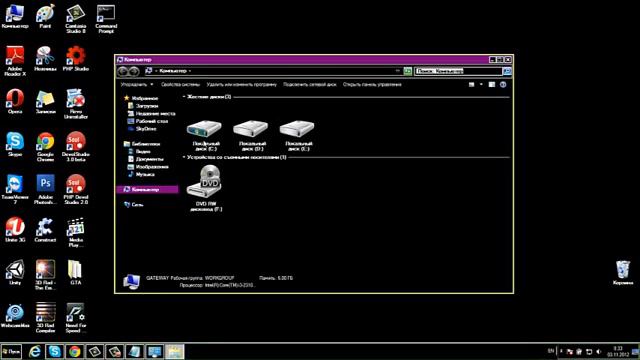Collapse the removable media devices group
Image resolution: width=640 pixels, height=360 pixels.
click(184, 157)
